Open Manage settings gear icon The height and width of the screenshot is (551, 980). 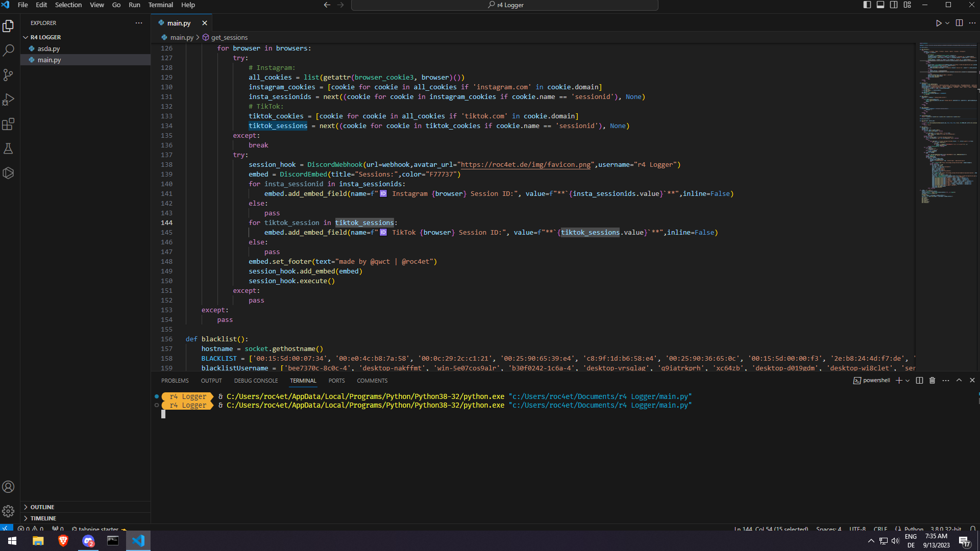[8, 511]
